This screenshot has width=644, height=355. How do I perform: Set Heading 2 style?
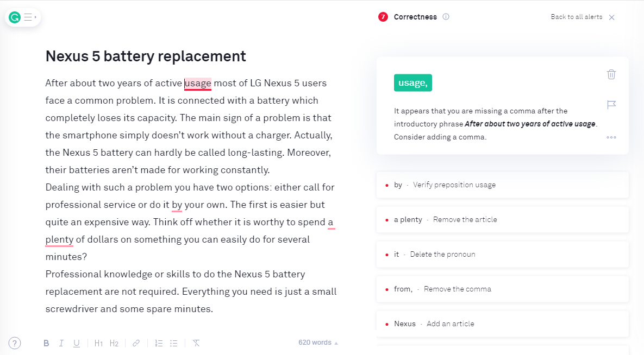coord(114,343)
